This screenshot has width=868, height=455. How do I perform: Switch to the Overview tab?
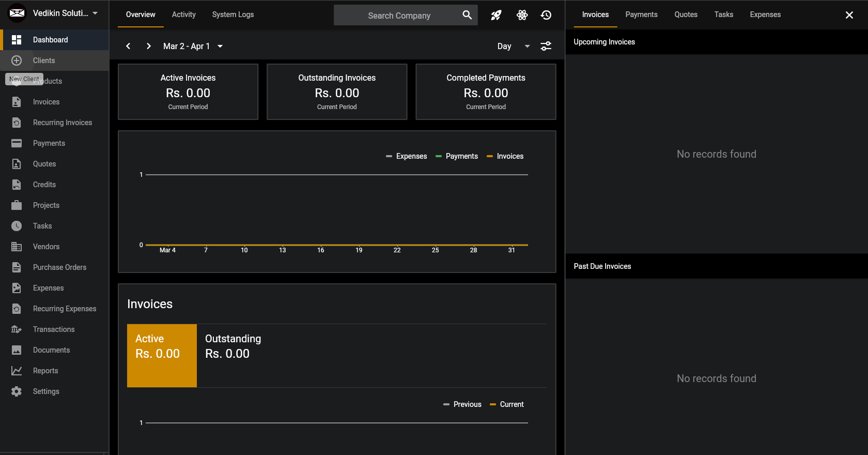(141, 14)
